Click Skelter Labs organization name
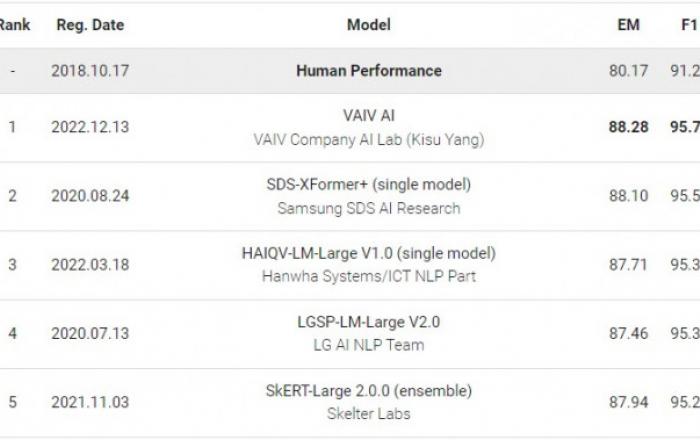The image size is (700, 440). [x=368, y=413]
